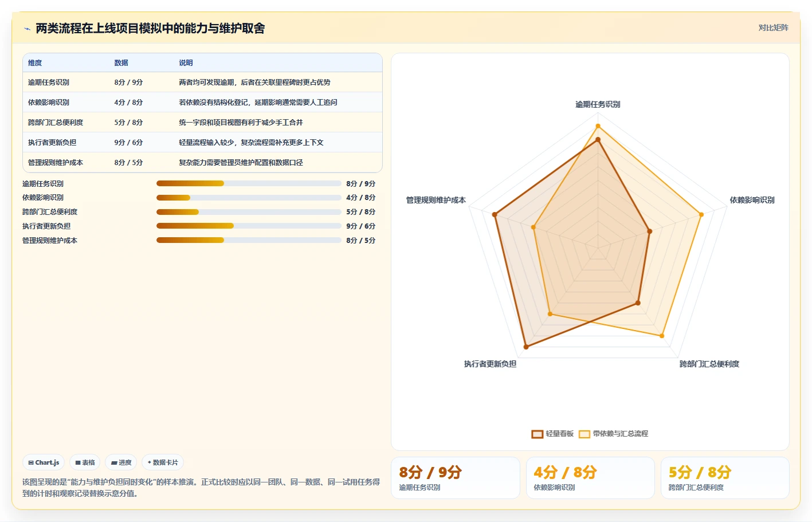
Task: Click the description starting 两者均可发现逾期
Action: click(254, 83)
